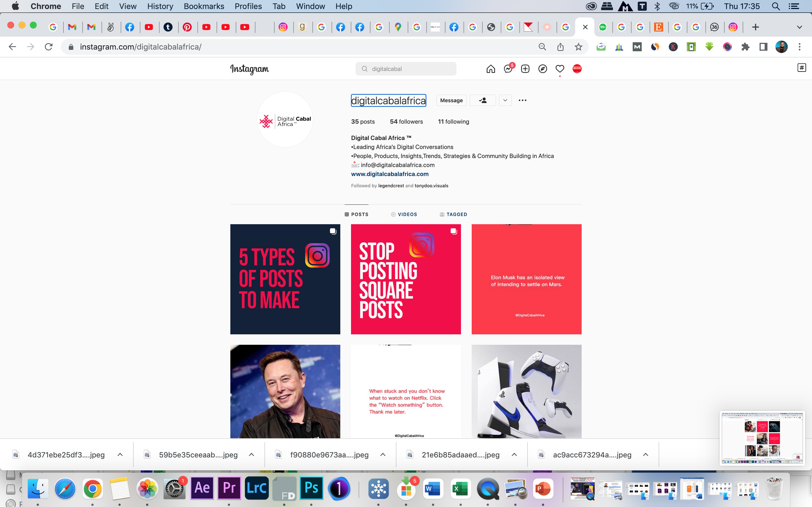This screenshot has width=812, height=507.
Task: Toggle Chrome side panel icon
Action: [x=763, y=47]
